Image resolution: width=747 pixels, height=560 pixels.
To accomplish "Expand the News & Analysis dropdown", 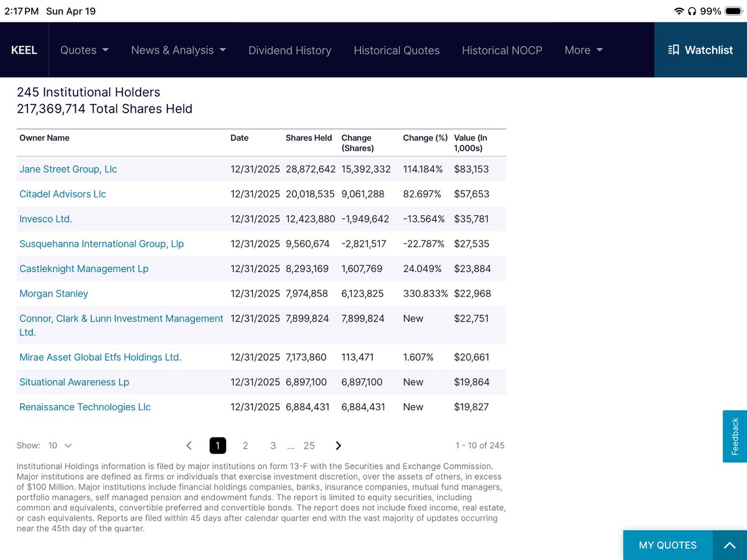I will click(179, 50).
